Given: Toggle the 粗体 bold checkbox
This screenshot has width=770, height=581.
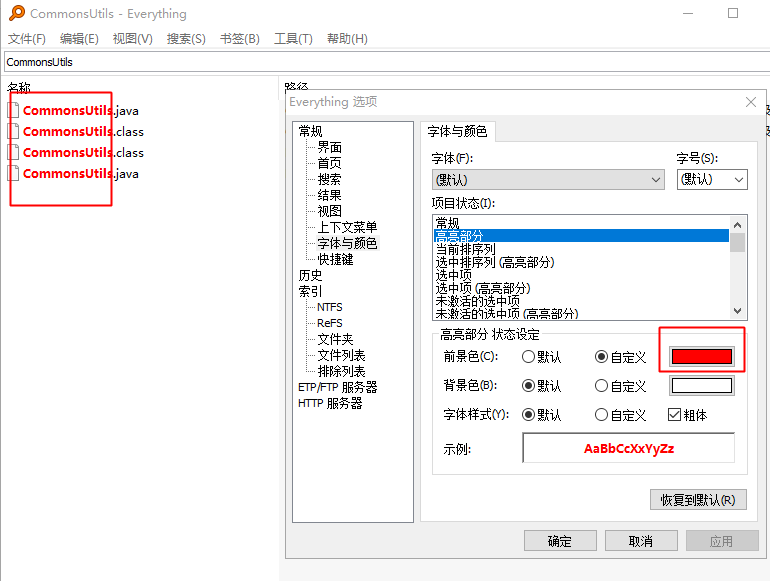Looking at the screenshot, I should click(674, 415).
